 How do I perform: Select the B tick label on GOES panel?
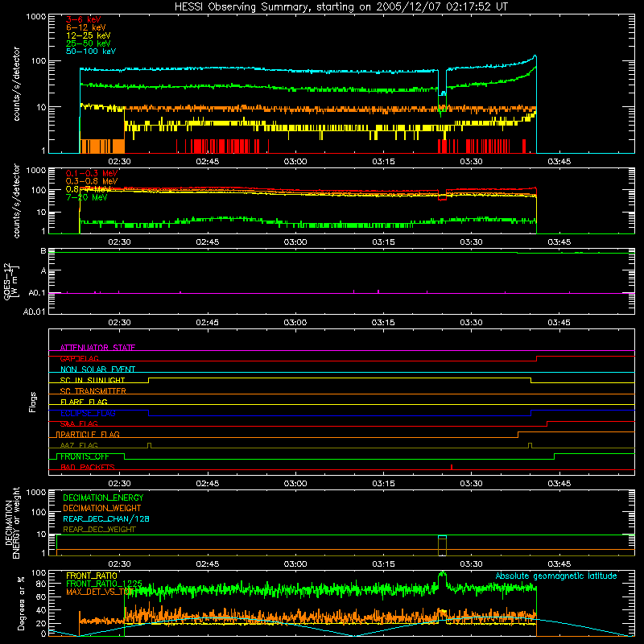(43, 251)
